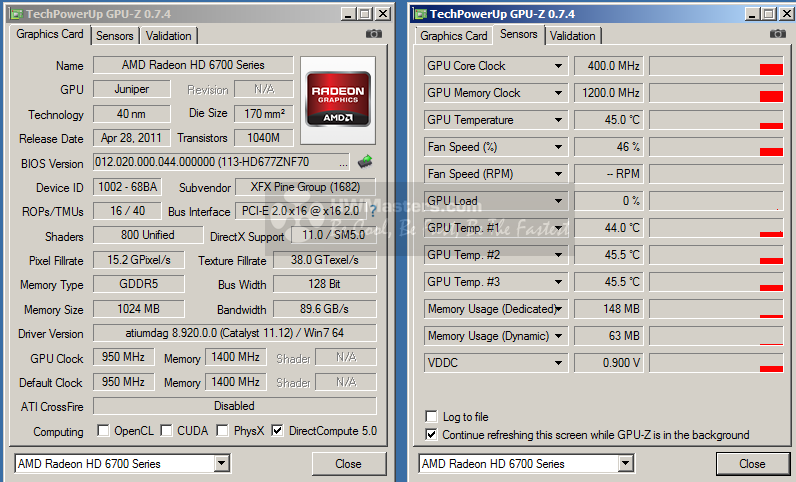Viewport: 796px width, 482px height.
Task: Click the Radeon Graphics AMD logo
Action: point(337,97)
